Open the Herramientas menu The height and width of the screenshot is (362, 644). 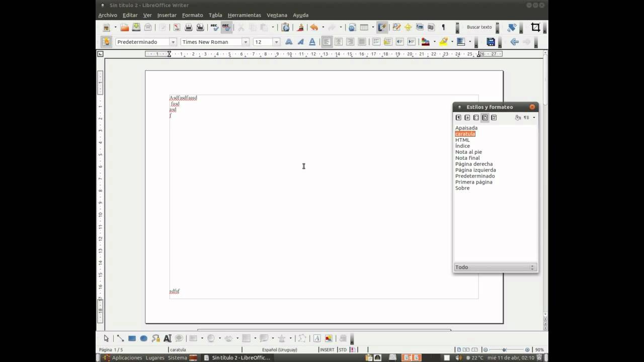click(x=245, y=15)
